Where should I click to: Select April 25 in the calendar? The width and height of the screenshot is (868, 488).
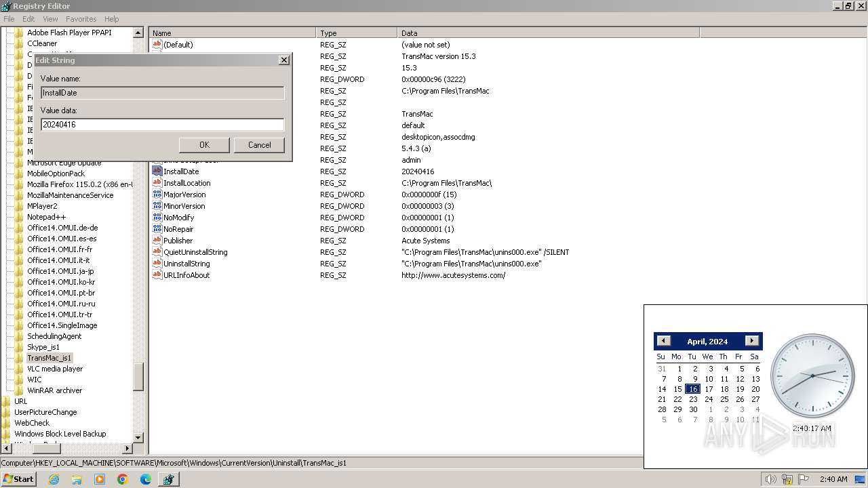(724, 399)
